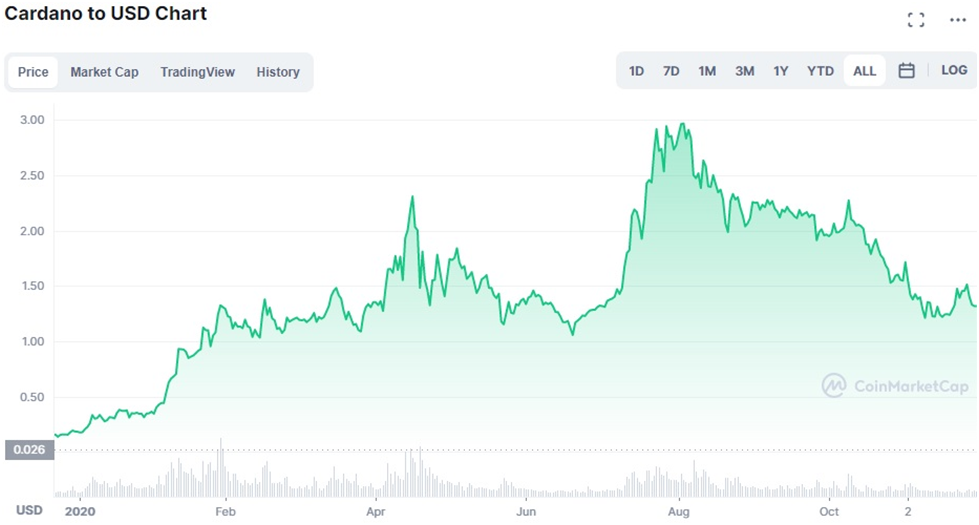Screen dimensions: 979x525
Task: Click the Apr x-axis label
Action: pyautogui.click(x=375, y=512)
